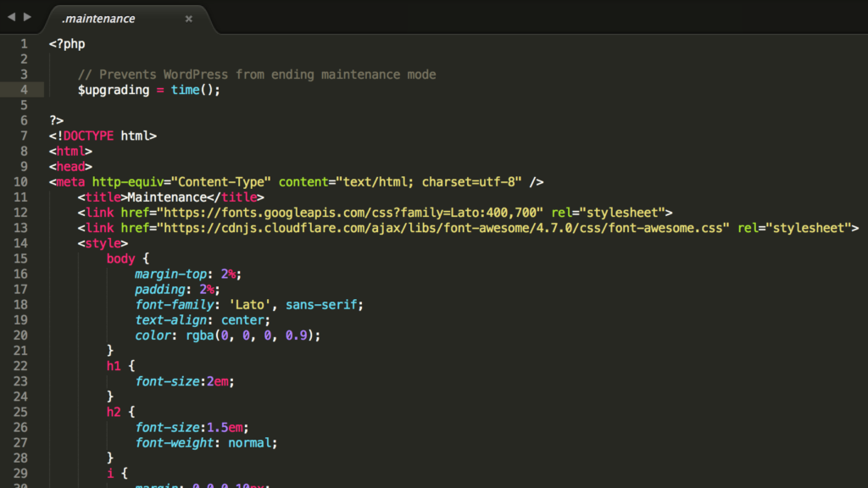Click line number 4 in the gutter
The width and height of the screenshot is (868, 488).
click(x=24, y=90)
